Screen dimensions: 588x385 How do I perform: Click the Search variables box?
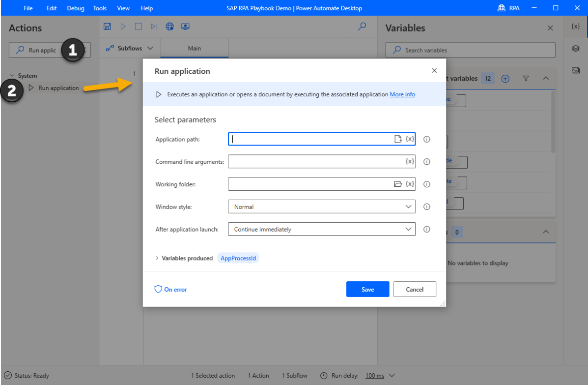[470, 50]
